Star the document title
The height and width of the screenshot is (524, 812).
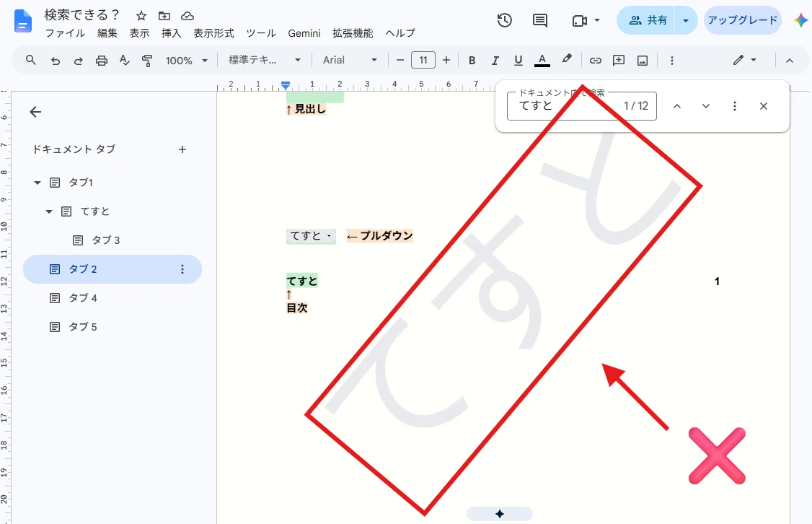141,16
